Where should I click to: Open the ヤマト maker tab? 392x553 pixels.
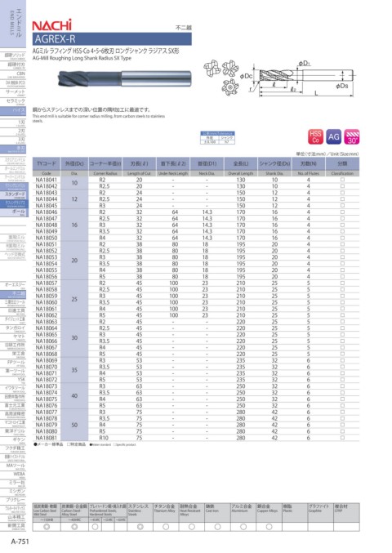point(13,337)
